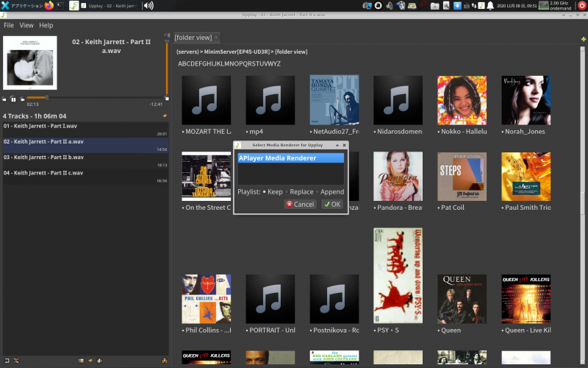The image size is (588, 368).
Task: Click the [folder view] breadcrumb link
Action: click(x=291, y=52)
